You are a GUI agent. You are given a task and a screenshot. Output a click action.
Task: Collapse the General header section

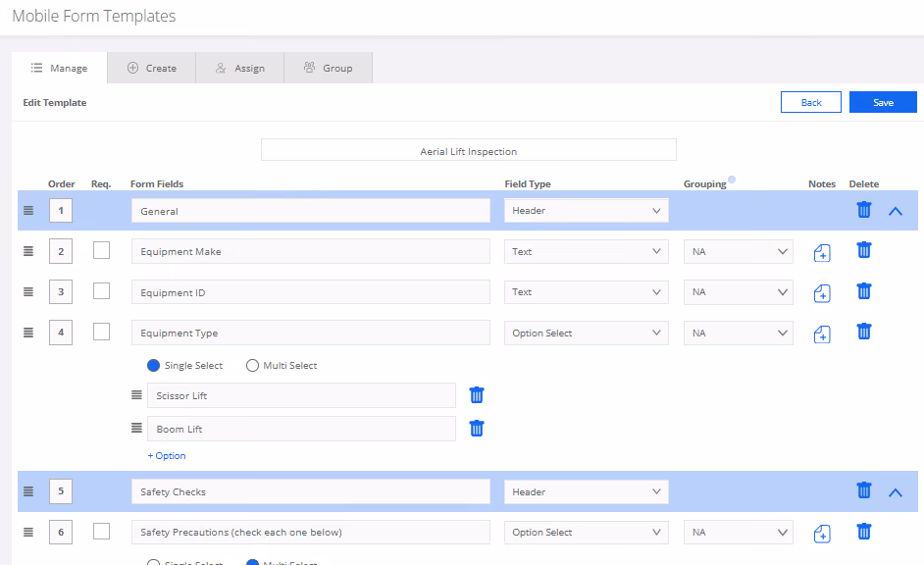click(896, 211)
